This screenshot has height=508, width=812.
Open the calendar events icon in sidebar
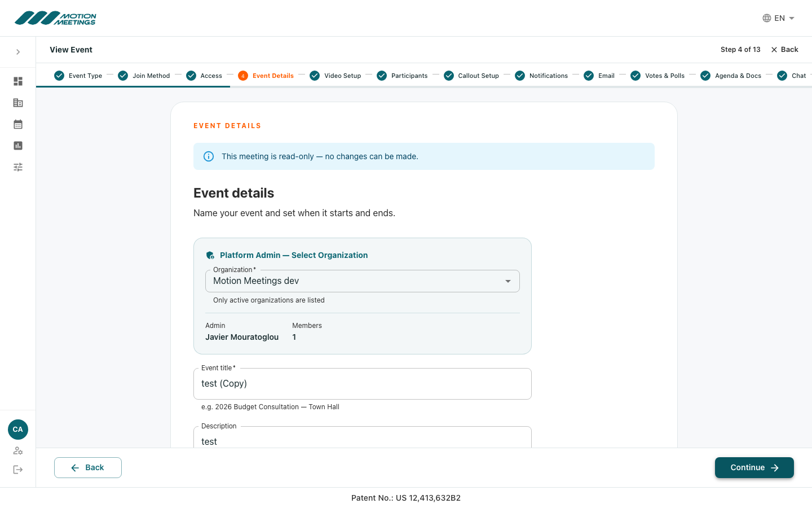tap(18, 124)
